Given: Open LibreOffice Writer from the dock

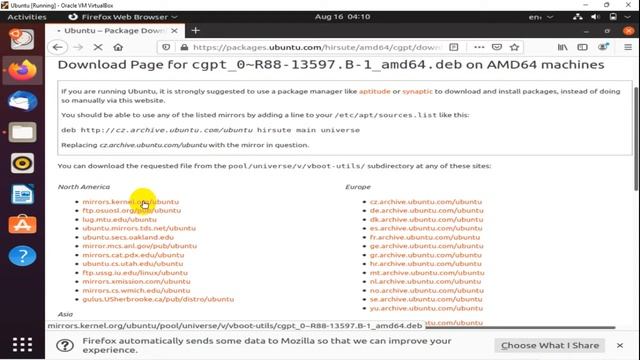Looking at the screenshot, I should (22, 194).
